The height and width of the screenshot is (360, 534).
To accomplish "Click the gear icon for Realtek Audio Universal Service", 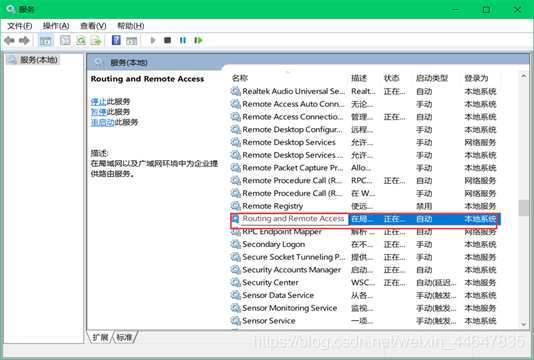I will click(x=235, y=91).
